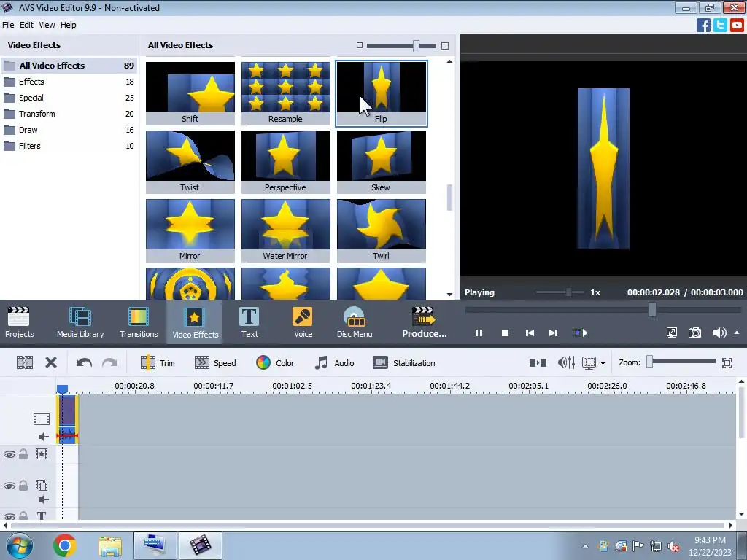
Task: Open the Help menu
Action: click(68, 25)
